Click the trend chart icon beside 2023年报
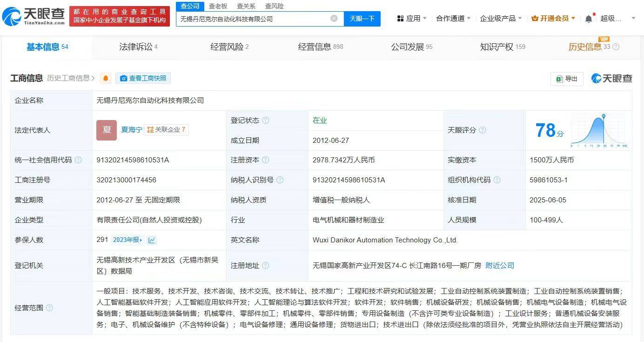Screen dimensions: 644x342 point(152,240)
